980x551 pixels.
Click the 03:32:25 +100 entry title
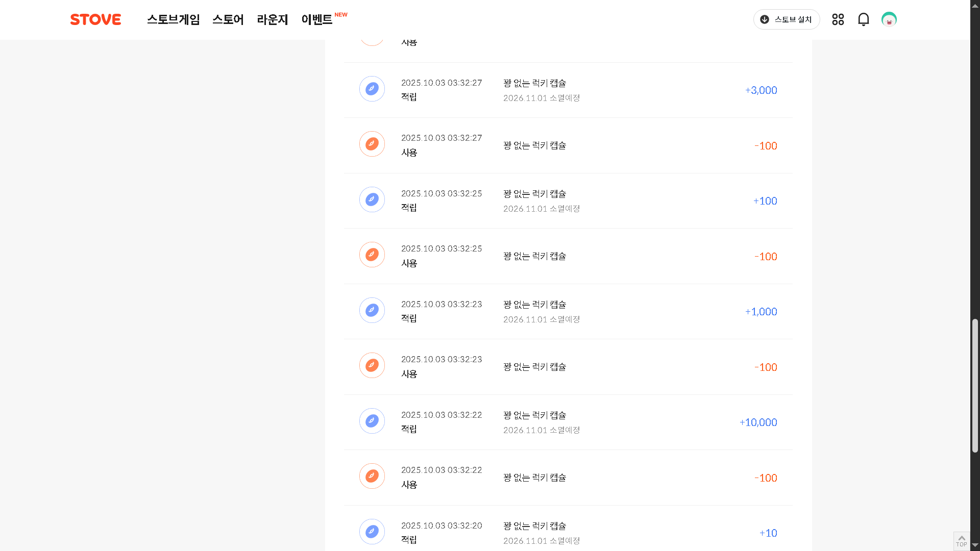tap(534, 194)
